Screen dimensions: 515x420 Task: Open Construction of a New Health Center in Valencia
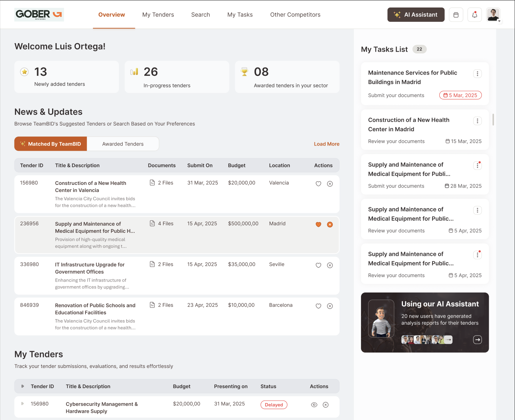[x=90, y=186]
